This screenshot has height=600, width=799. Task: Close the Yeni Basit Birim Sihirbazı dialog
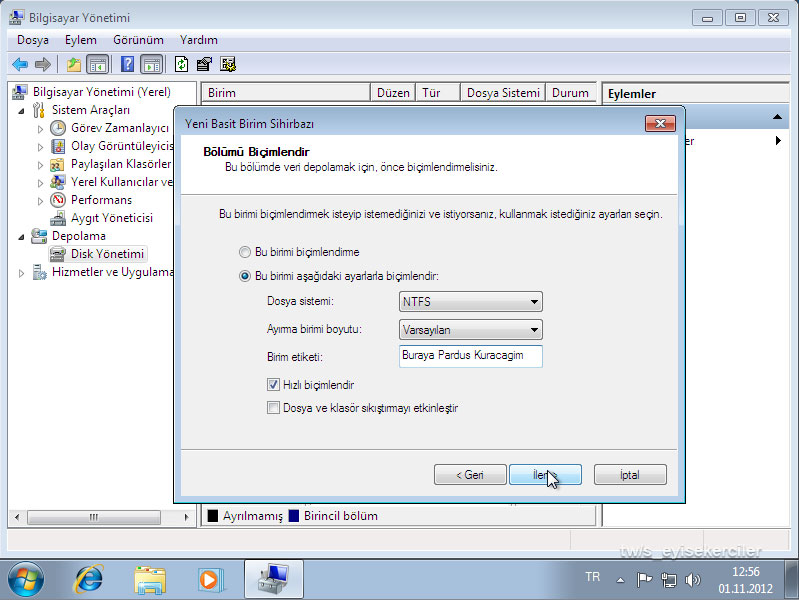[660, 123]
